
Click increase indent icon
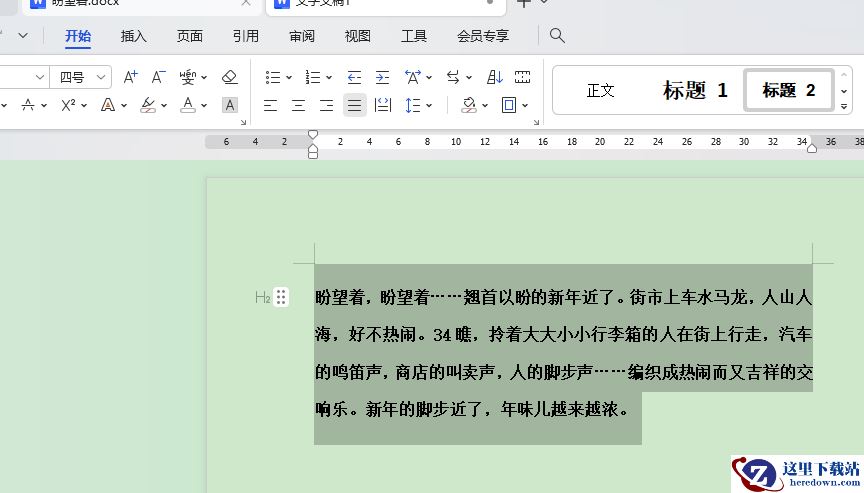tap(382, 77)
